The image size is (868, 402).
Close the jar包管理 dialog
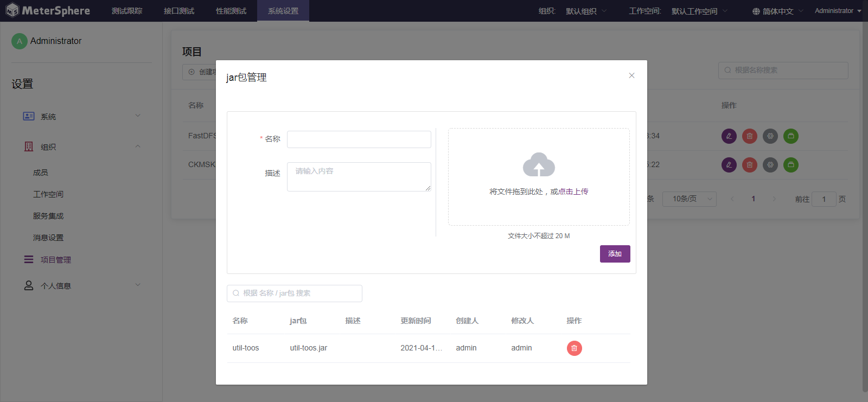[x=631, y=75]
